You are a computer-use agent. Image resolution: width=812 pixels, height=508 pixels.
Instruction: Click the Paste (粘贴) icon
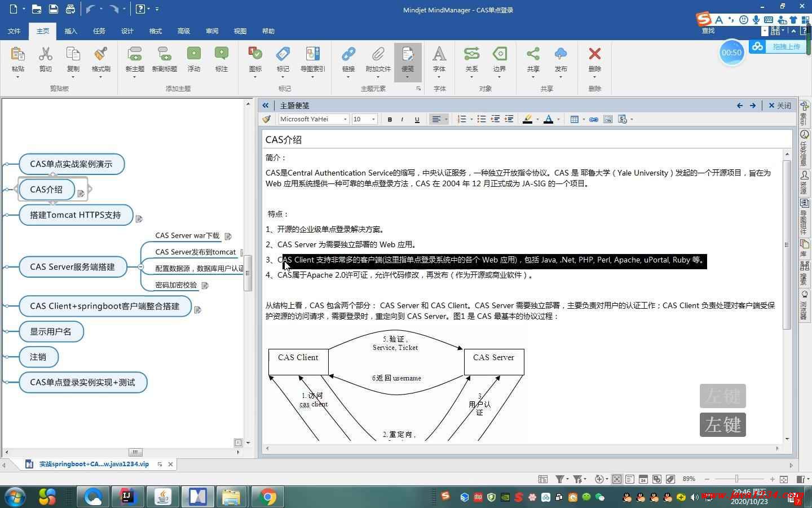coord(17,54)
